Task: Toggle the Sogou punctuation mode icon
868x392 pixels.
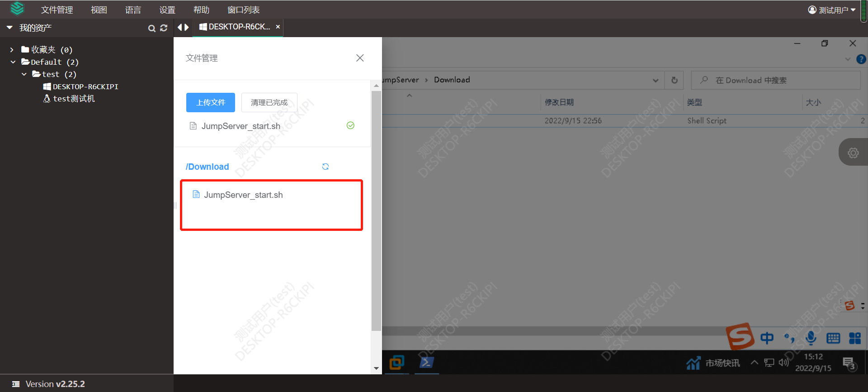Action: [x=789, y=338]
